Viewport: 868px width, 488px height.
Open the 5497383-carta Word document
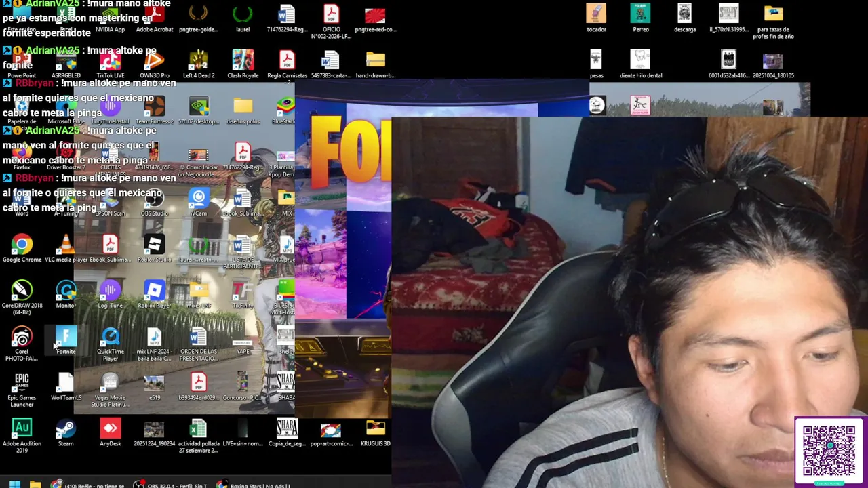331,64
